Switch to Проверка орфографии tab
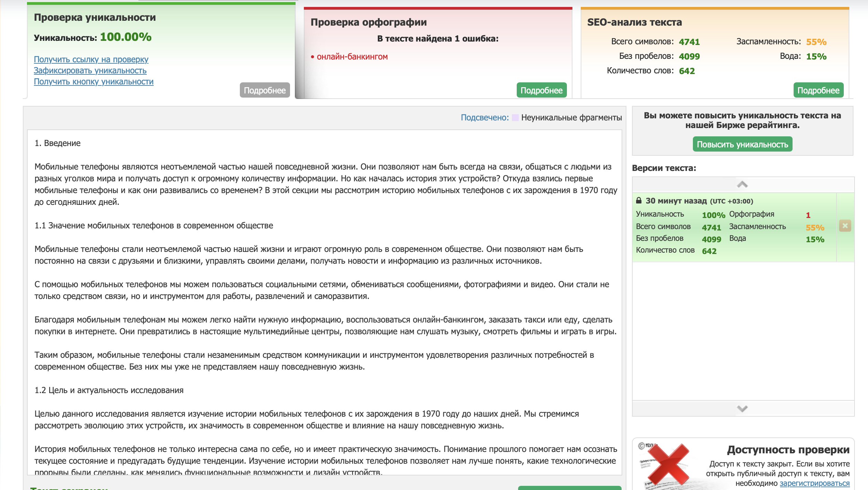 [369, 22]
